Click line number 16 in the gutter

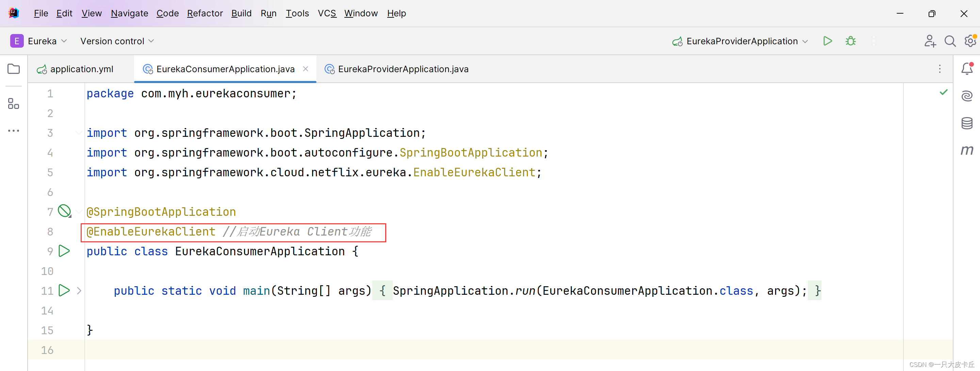point(47,350)
